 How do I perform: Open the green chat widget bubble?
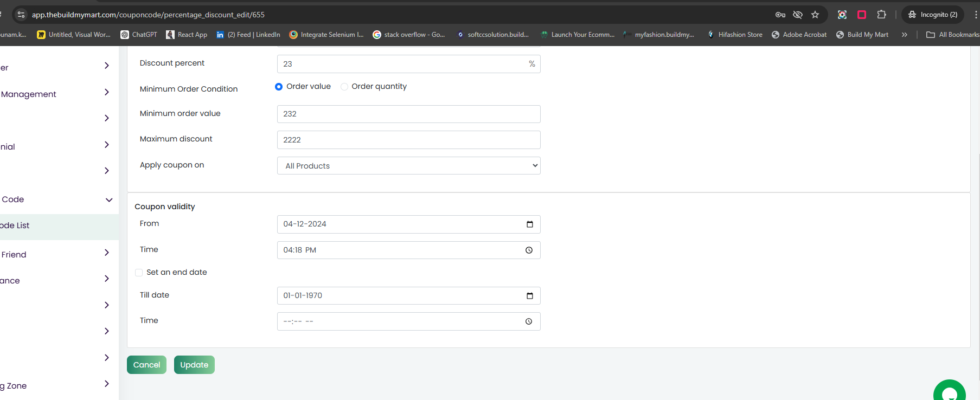[x=950, y=391]
